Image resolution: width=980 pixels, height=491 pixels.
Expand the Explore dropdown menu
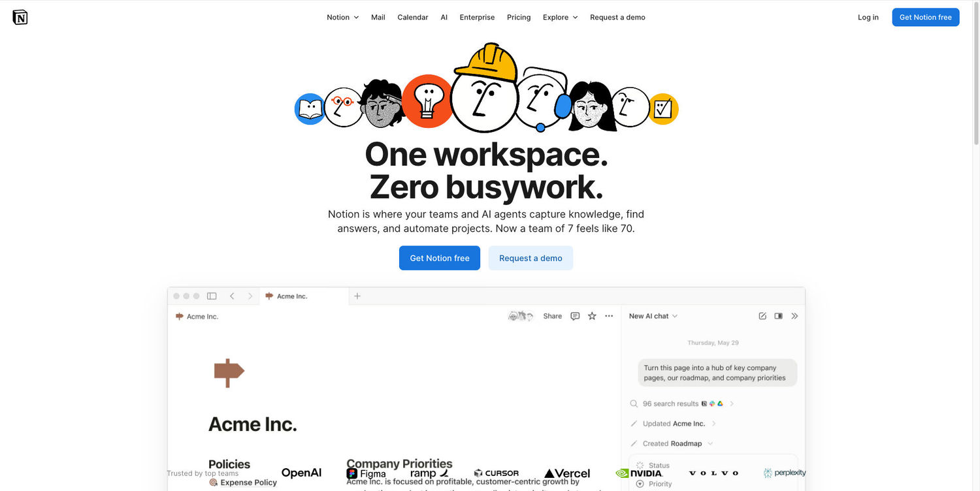561,18
